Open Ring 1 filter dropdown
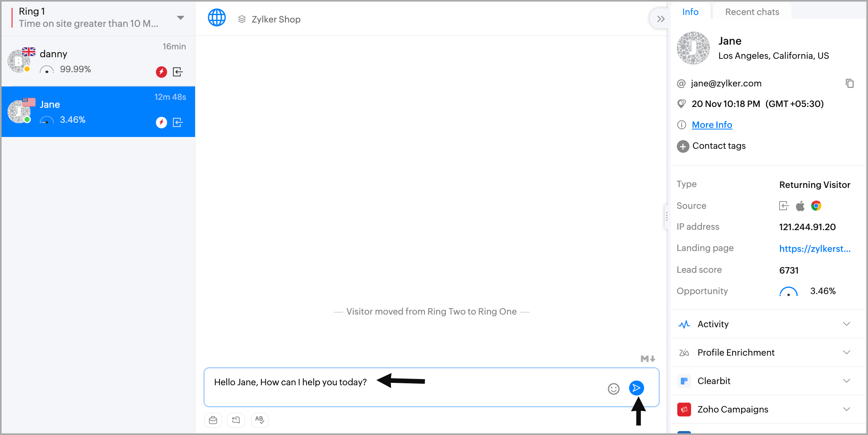This screenshot has height=435, width=868. click(180, 18)
